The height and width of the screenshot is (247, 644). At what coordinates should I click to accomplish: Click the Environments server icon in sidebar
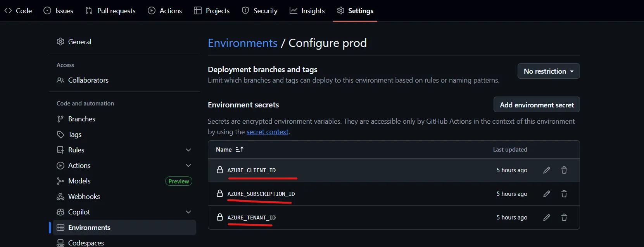coord(60,228)
